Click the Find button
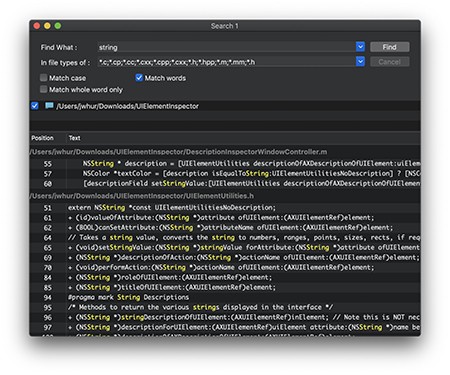Image resolution: width=450 pixels, height=375 pixels. pos(389,47)
